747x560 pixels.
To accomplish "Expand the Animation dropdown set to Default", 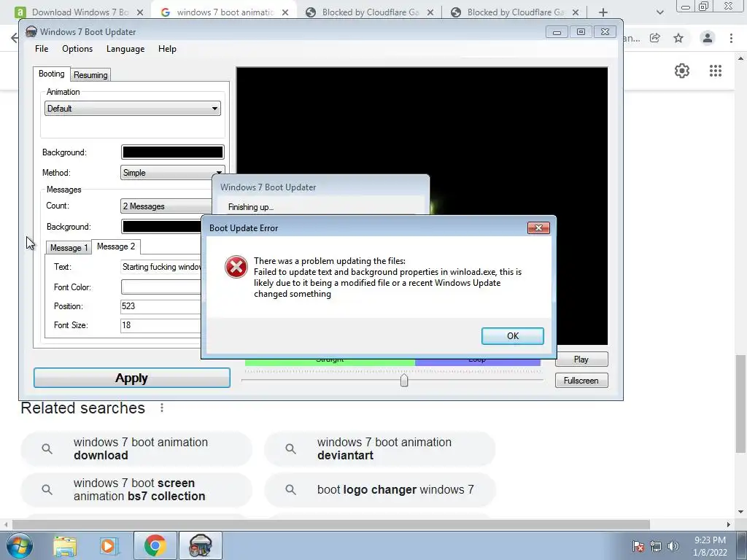I will 133,108.
